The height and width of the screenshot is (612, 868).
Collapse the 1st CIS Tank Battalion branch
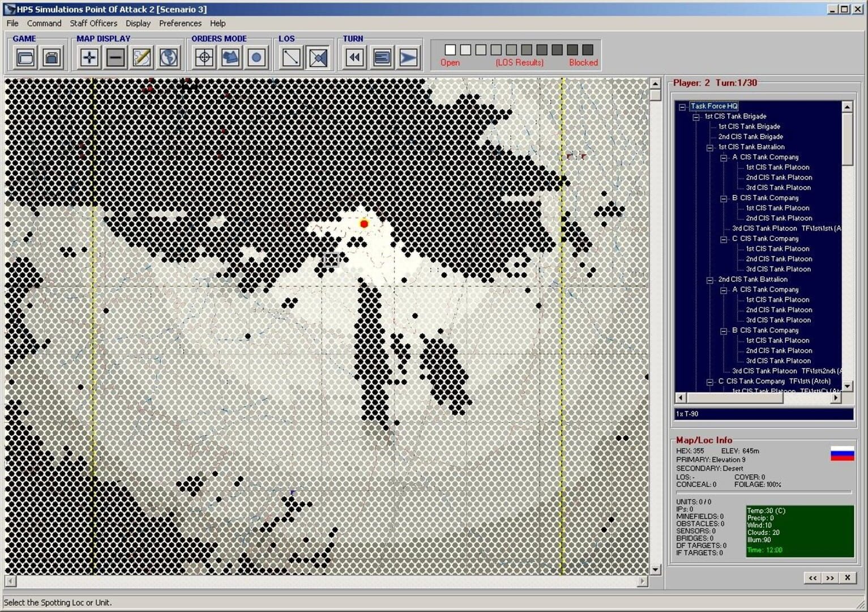[x=710, y=147]
